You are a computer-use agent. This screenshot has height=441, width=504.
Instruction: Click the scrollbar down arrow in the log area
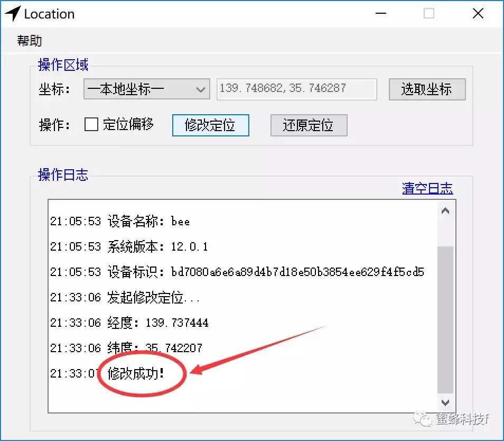tap(445, 402)
